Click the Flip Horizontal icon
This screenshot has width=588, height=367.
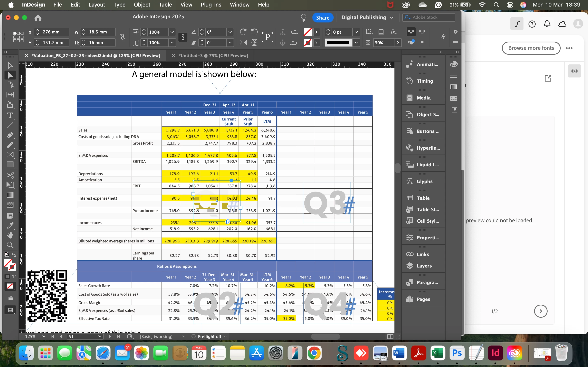pos(243,43)
